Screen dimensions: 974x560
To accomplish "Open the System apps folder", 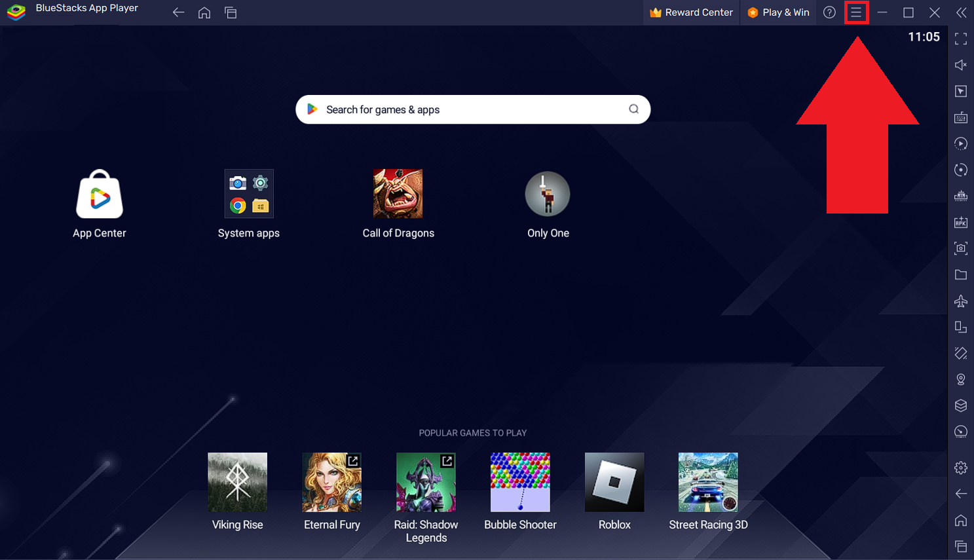I will click(x=249, y=204).
